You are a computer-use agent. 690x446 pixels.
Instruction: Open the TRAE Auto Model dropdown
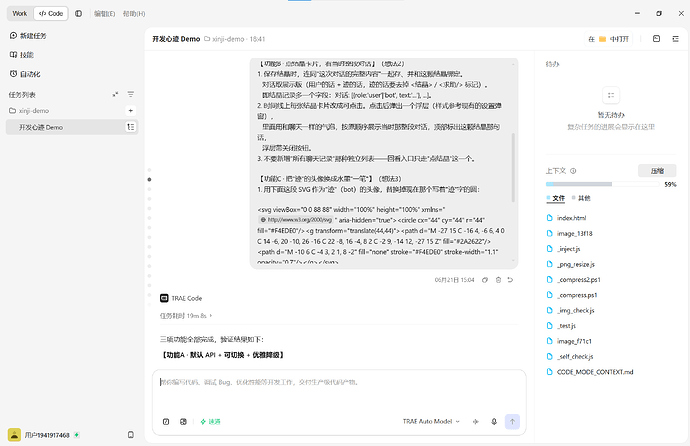[x=431, y=421]
